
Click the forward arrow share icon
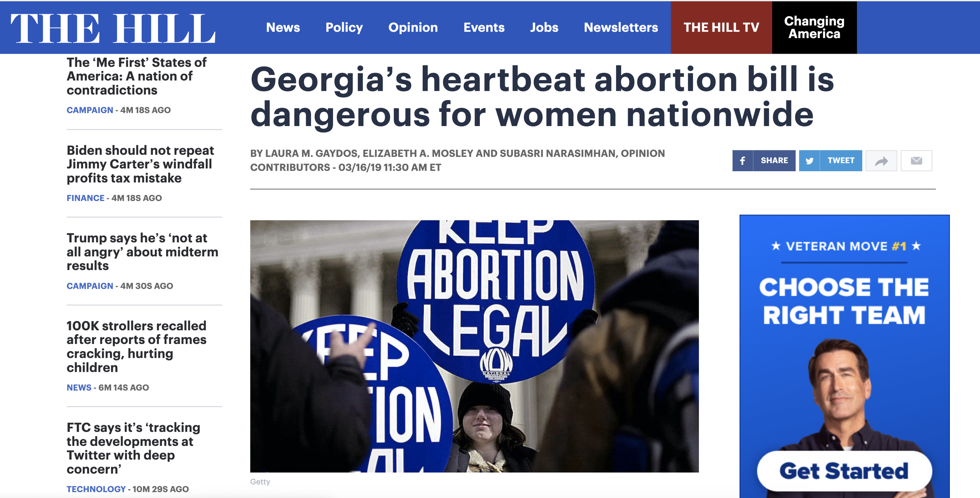[881, 161]
